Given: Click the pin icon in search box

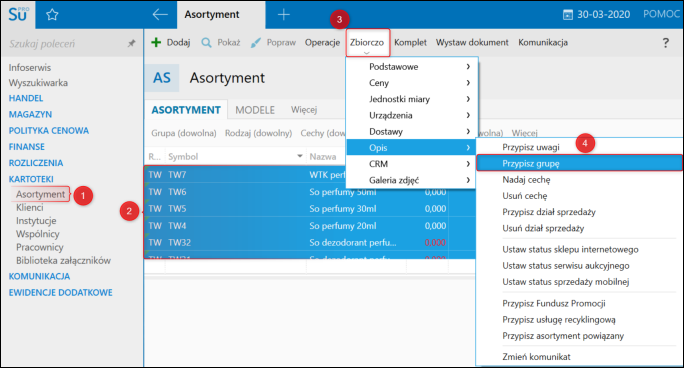Looking at the screenshot, I should point(131,43).
